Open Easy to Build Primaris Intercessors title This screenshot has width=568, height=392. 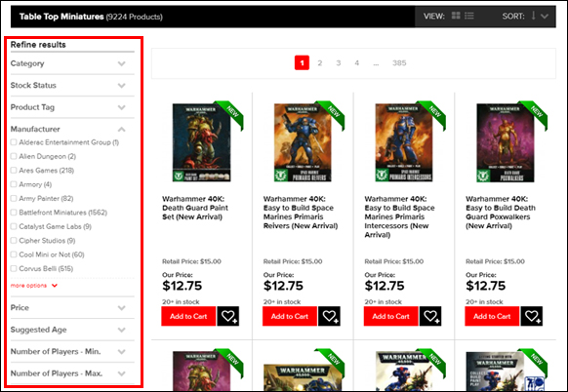point(399,216)
